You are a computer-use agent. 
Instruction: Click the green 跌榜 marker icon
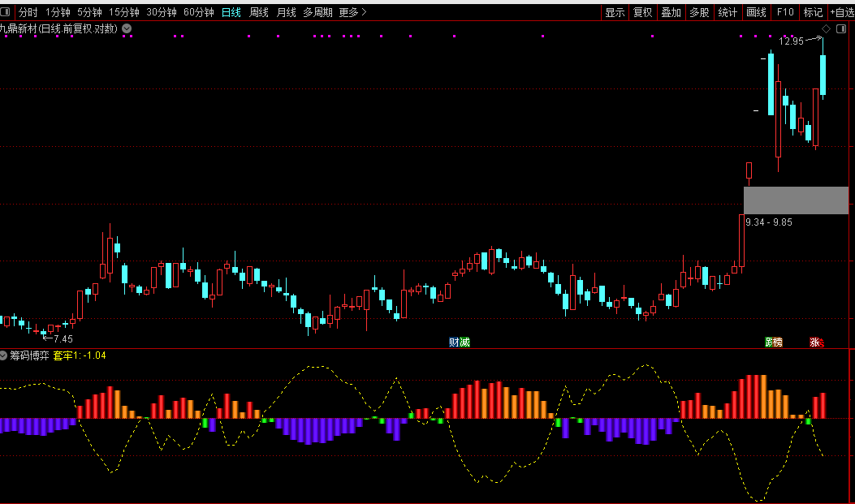[773, 342]
